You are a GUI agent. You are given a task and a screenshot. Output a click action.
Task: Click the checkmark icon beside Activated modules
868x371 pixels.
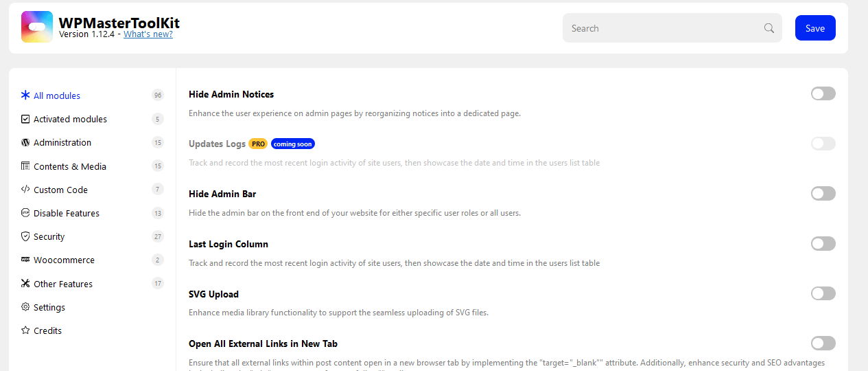pos(25,119)
